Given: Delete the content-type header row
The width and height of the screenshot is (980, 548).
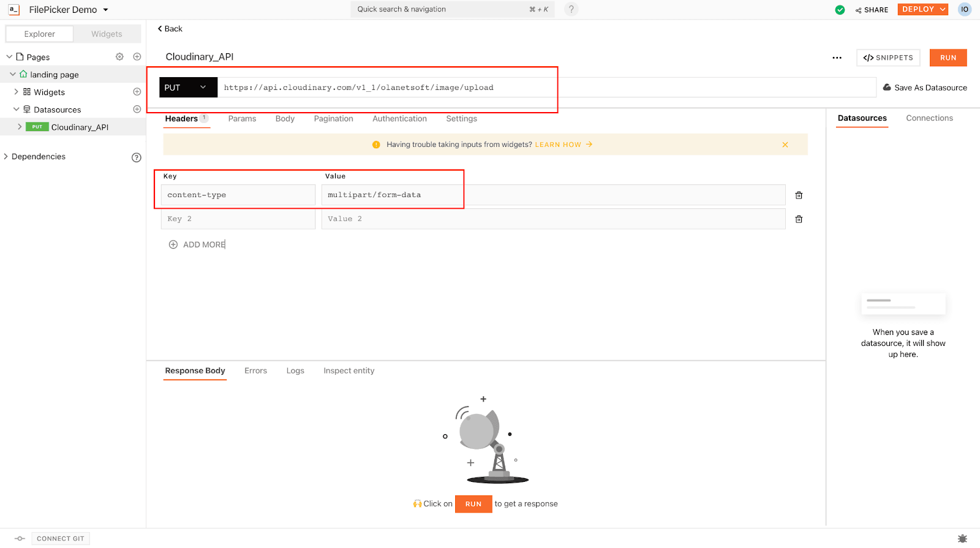Looking at the screenshot, I should pos(799,195).
